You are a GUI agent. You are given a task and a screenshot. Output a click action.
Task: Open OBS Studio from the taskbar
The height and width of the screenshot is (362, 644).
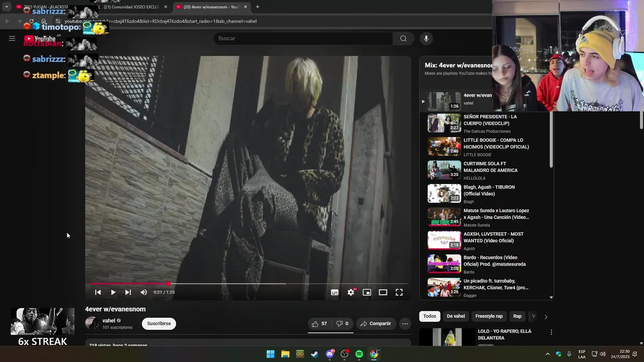[x=344, y=354]
